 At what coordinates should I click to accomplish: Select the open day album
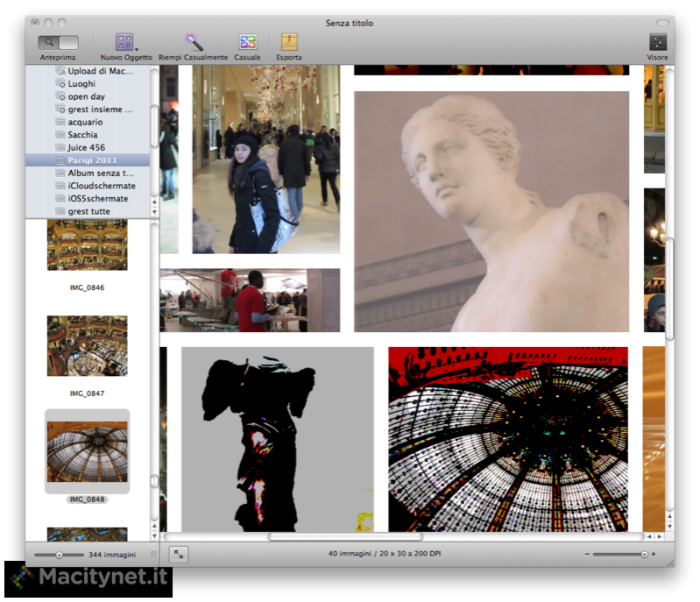[88, 96]
